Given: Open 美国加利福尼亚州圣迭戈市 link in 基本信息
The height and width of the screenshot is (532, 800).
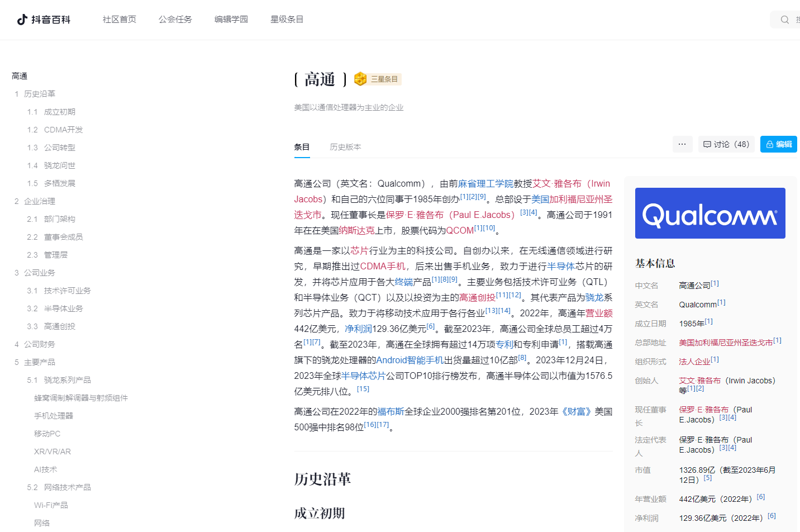Looking at the screenshot, I should (x=726, y=343).
